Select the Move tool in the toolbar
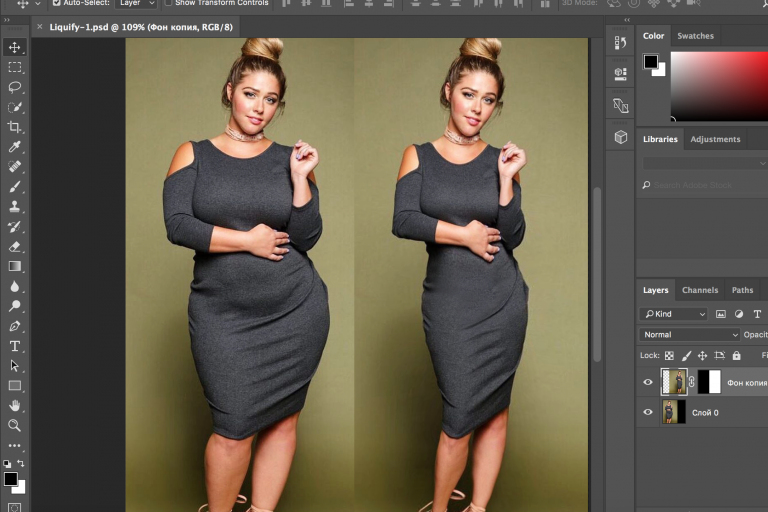Viewport: 768px width, 512px height. point(14,47)
